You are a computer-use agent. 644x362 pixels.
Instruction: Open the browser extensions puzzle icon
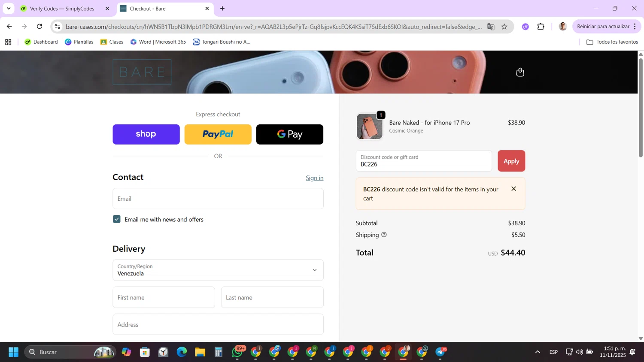[x=541, y=27]
